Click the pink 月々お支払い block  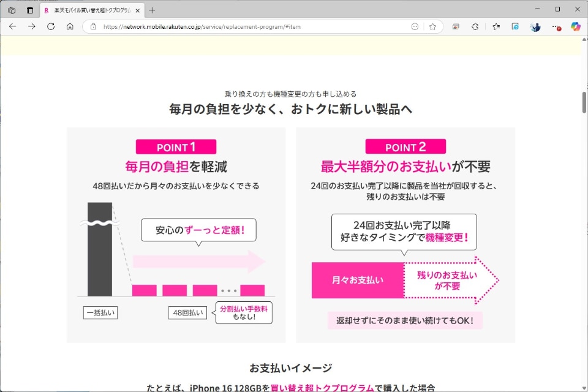click(x=358, y=280)
